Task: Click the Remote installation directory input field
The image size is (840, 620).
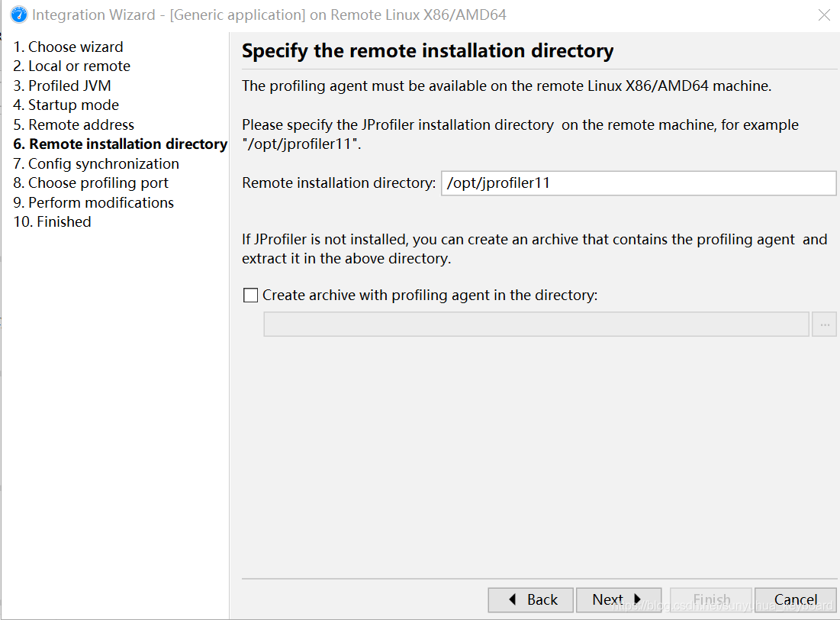Action: click(639, 183)
